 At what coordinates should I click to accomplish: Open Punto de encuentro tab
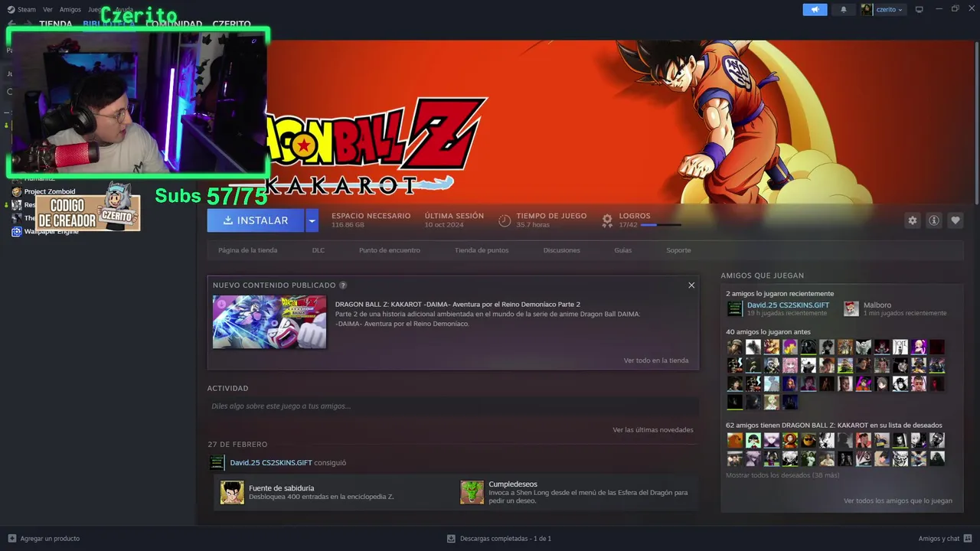[390, 250]
